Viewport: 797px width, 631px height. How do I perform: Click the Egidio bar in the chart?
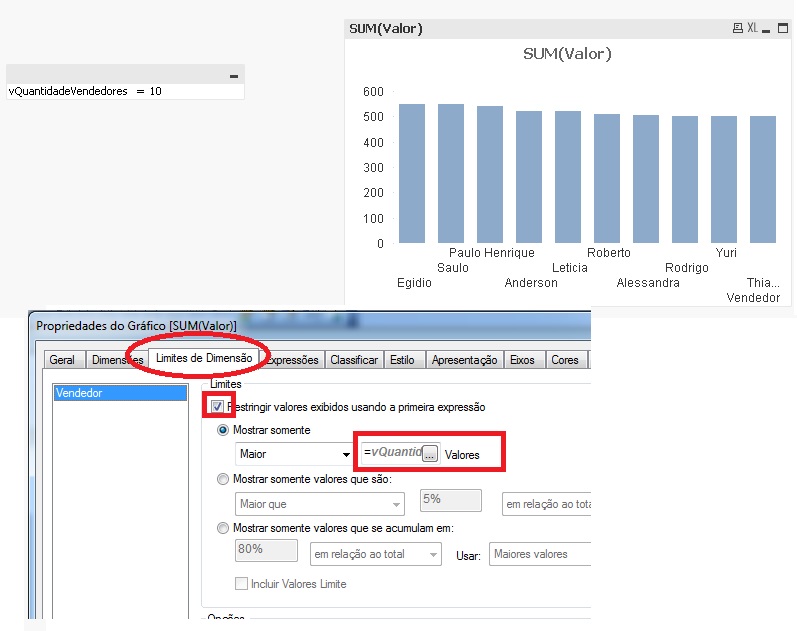point(411,173)
